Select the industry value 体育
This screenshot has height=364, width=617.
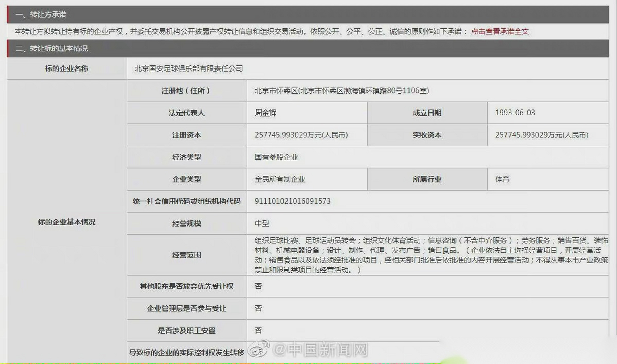[502, 179]
